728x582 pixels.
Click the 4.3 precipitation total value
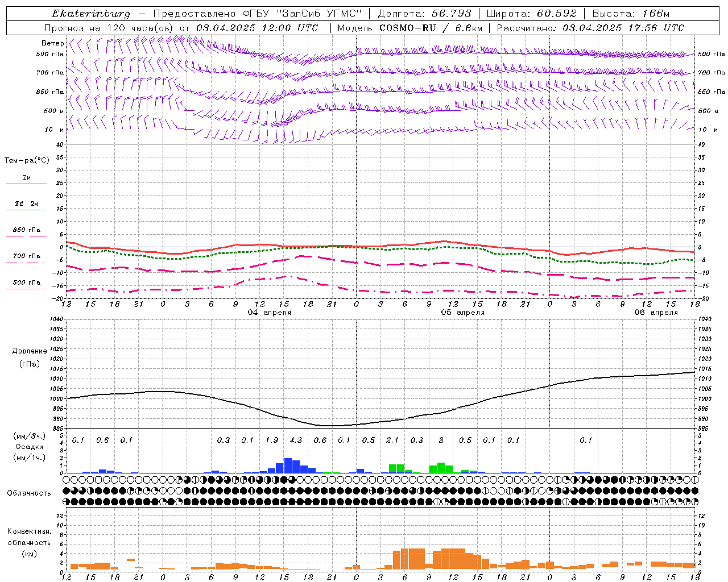click(x=296, y=440)
